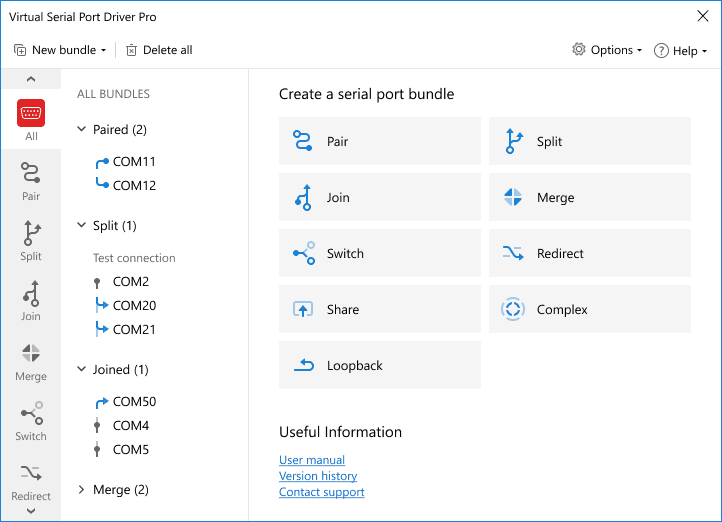The image size is (722, 522).
Task: Open the Switch sidebar category
Action: click(x=31, y=420)
